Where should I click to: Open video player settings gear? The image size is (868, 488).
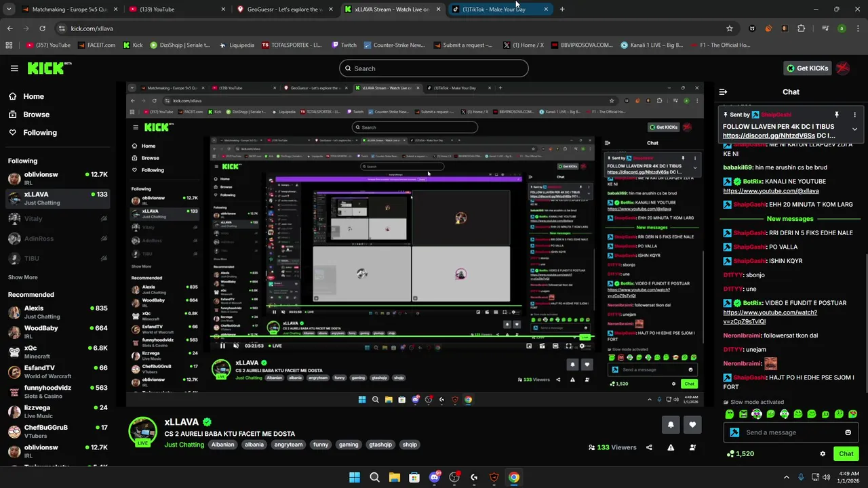[581, 346]
